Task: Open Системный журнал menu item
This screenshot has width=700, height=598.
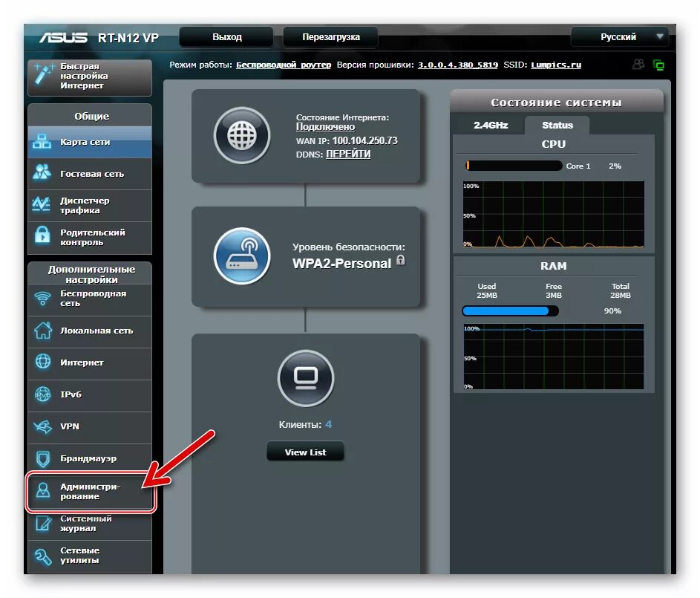Action: click(x=90, y=524)
